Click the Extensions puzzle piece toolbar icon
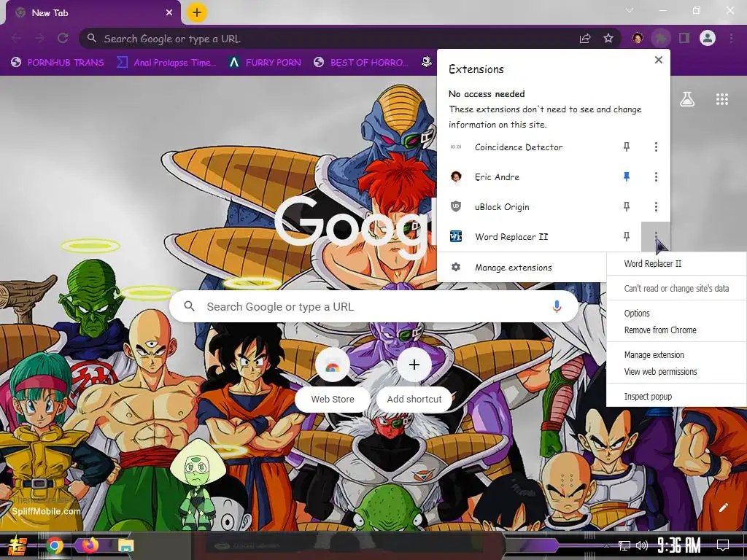The height and width of the screenshot is (560, 747). click(660, 38)
